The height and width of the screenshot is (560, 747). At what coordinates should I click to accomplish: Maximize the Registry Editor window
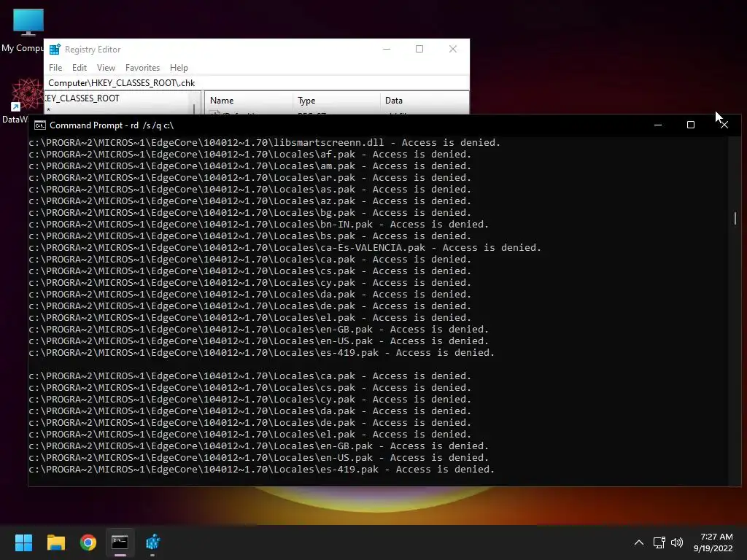pyautogui.click(x=419, y=49)
